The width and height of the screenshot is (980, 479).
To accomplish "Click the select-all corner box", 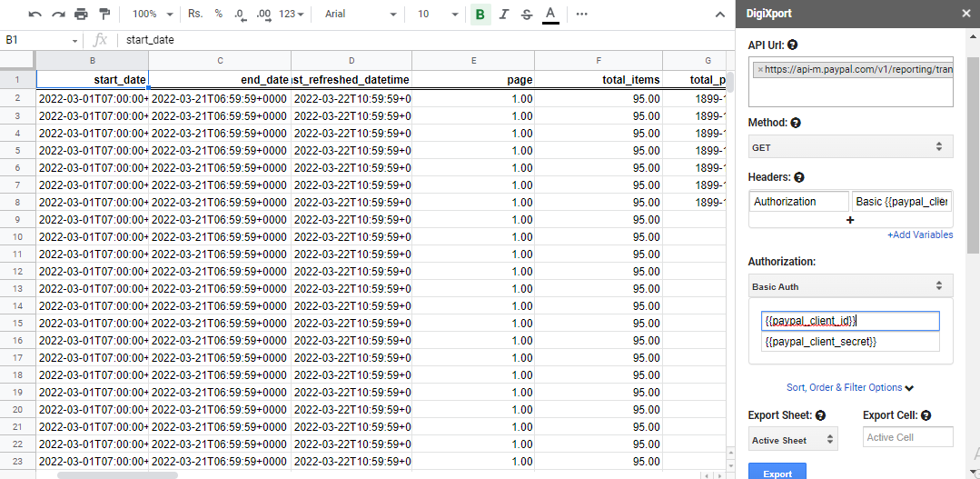I will pos(17,61).
